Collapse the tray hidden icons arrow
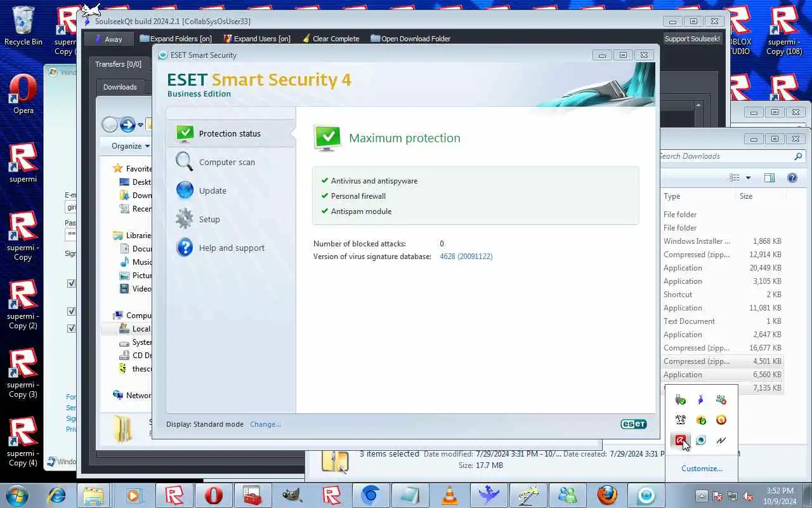This screenshot has width=812, height=508. click(x=702, y=496)
